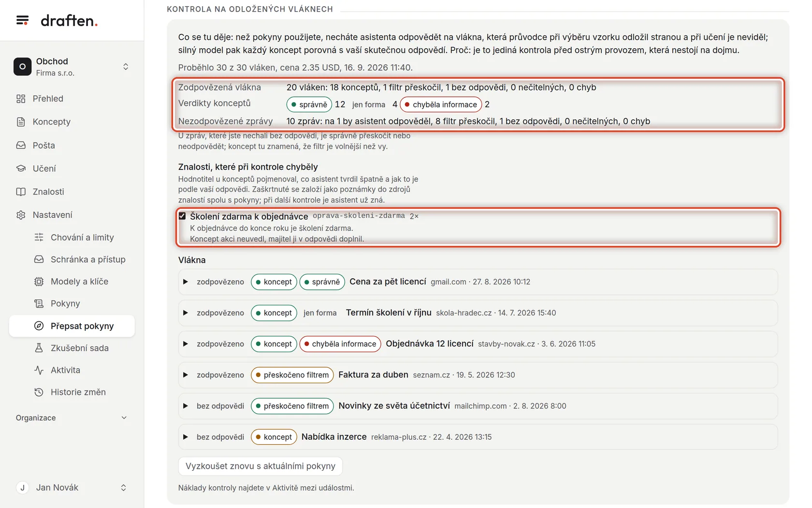Open the Pošta inbox icon
Screen dimensions: 812x508
coord(21,145)
